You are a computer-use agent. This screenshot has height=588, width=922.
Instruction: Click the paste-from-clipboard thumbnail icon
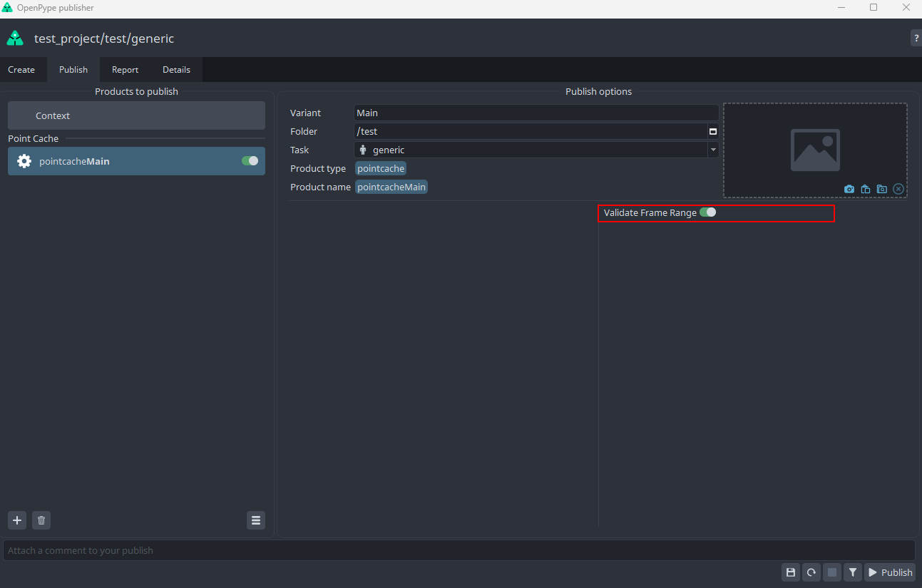point(866,189)
